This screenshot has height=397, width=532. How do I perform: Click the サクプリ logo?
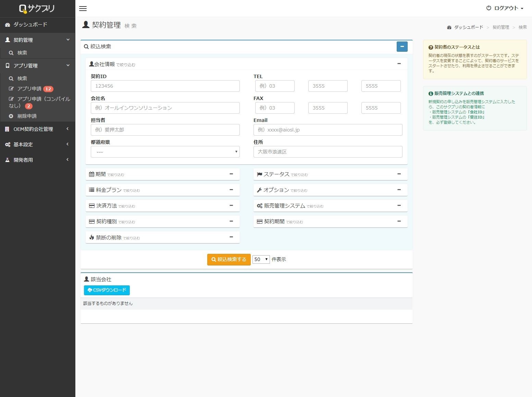coord(37,9)
